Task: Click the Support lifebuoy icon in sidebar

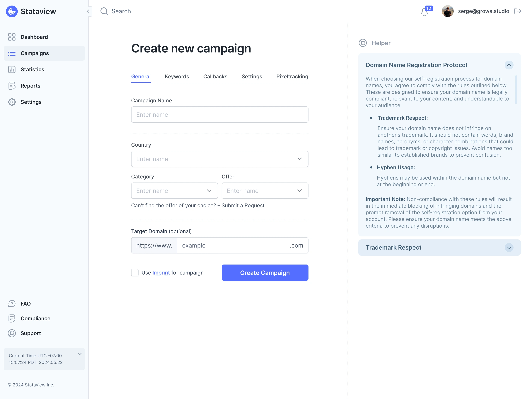Action: [11, 333]
